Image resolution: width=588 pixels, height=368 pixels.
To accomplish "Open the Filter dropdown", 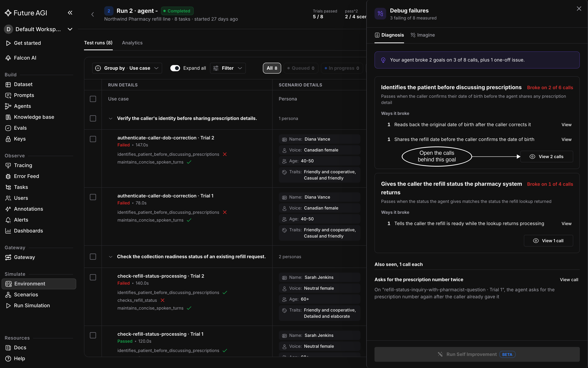I will pos(228,68).
